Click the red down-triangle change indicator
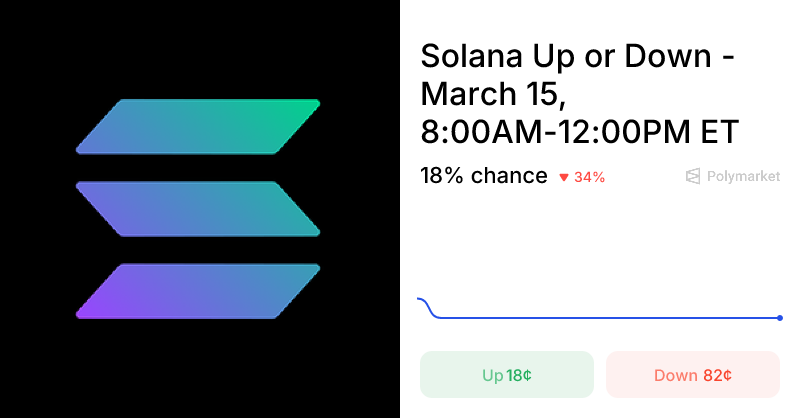This screenshot has width=800, height=418. pos(564,178)
